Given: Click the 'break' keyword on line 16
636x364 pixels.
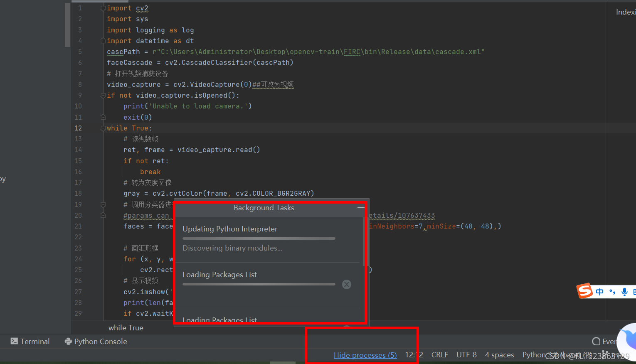Looking at the screenshot, I should [150, 172].
